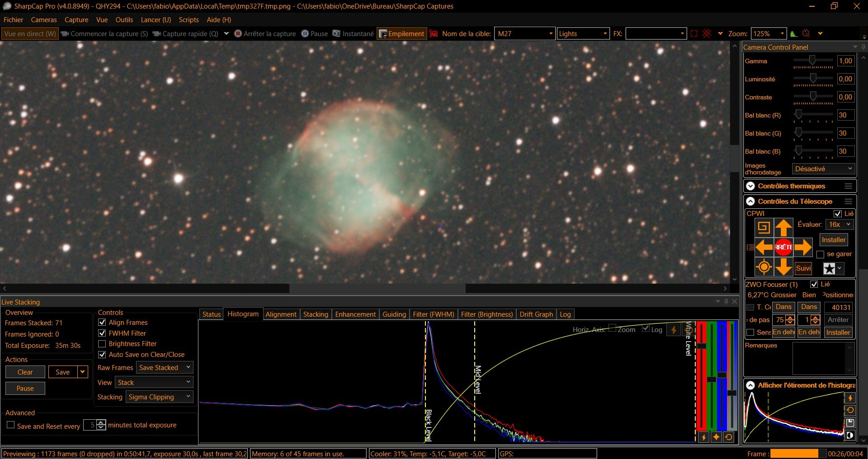Expand the Contrôles thermiques section
Screen dimensions: 868x459
[x=750, y=186]
